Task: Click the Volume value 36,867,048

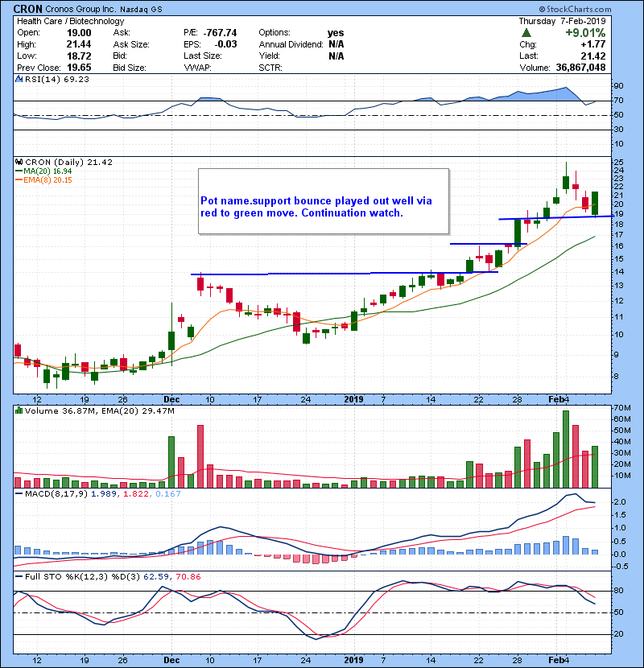Action: 580,68
